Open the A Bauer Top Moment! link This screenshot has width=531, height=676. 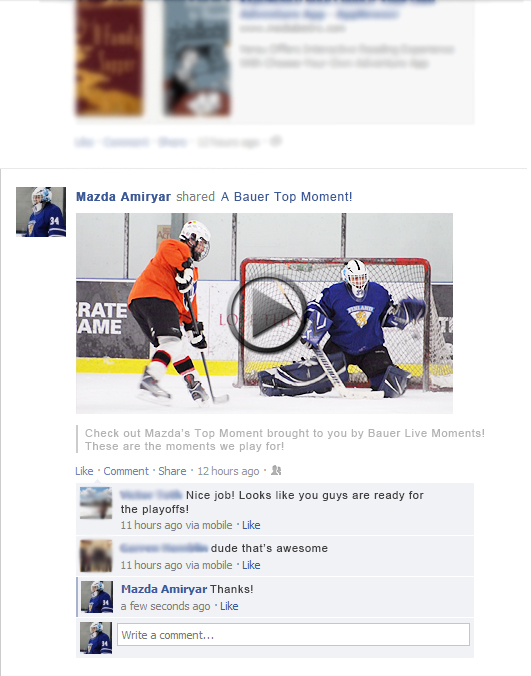(287, 197)
